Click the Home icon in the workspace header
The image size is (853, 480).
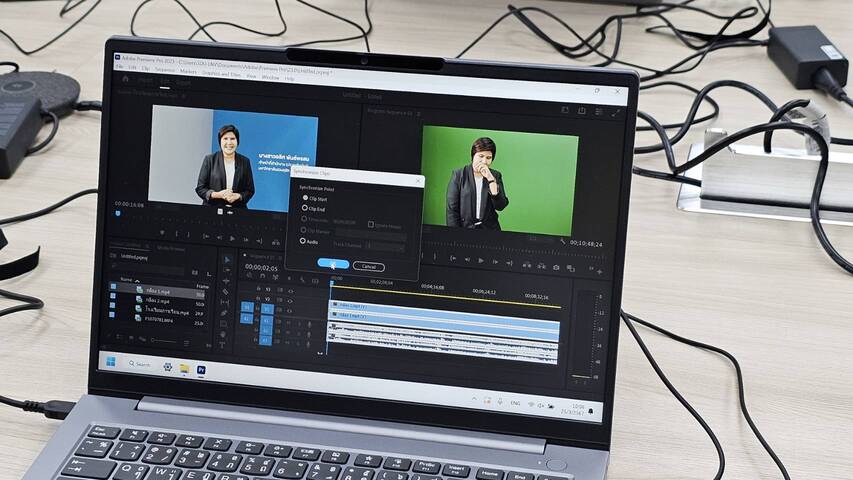tap(126, 79)
